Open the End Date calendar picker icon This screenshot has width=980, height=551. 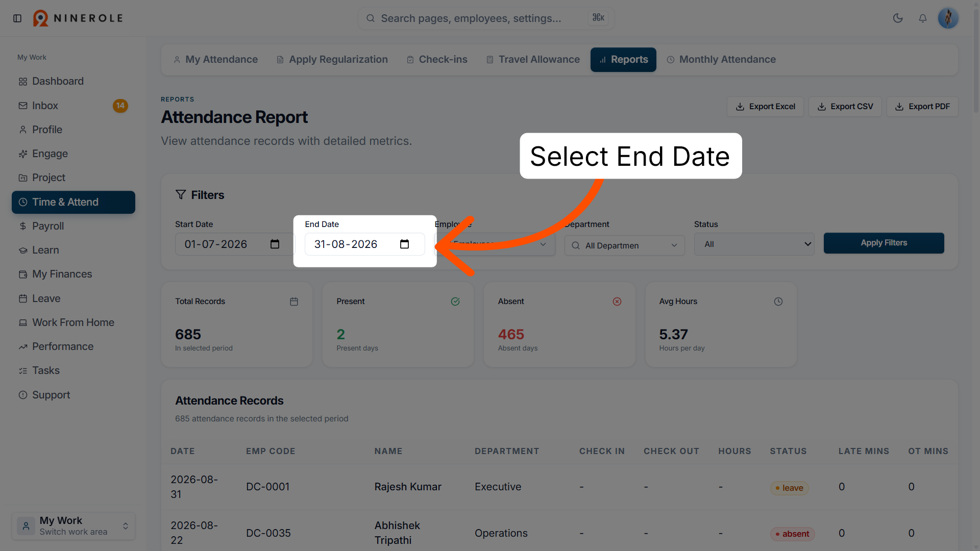point(404,244)
